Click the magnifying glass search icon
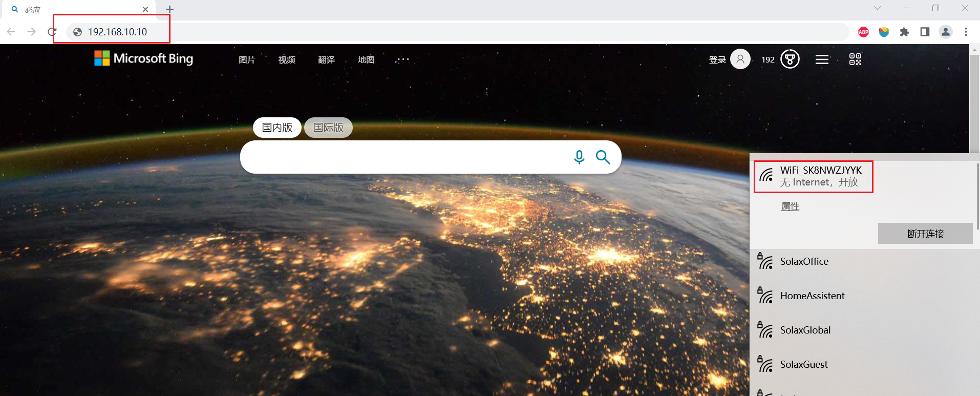Screen dimensions: 980x396 coord(603,157)
